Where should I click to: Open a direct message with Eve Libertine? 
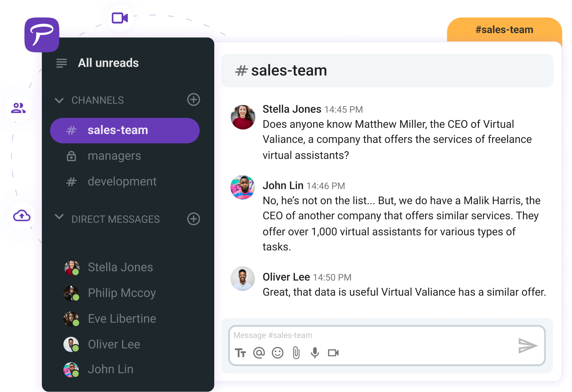point(122,318)
